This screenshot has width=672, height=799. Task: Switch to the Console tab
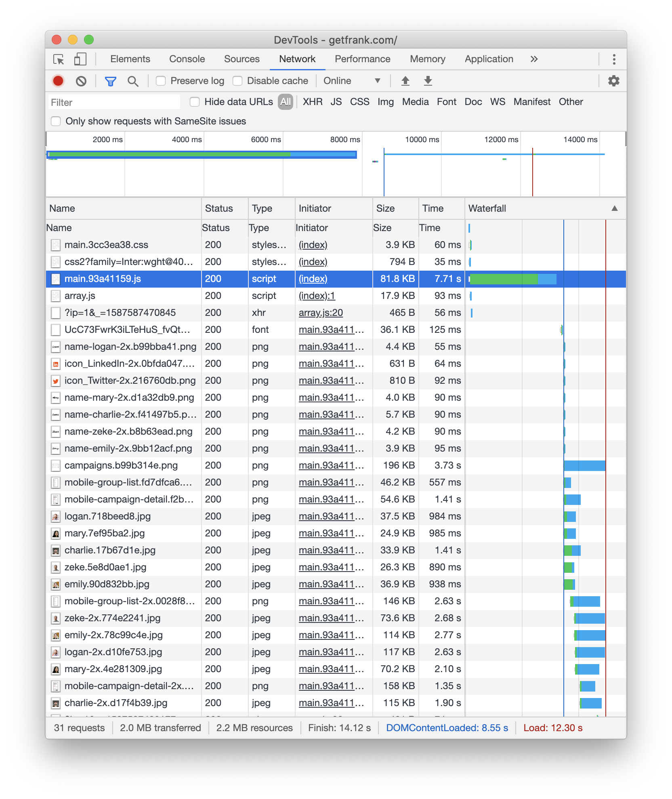187,59
